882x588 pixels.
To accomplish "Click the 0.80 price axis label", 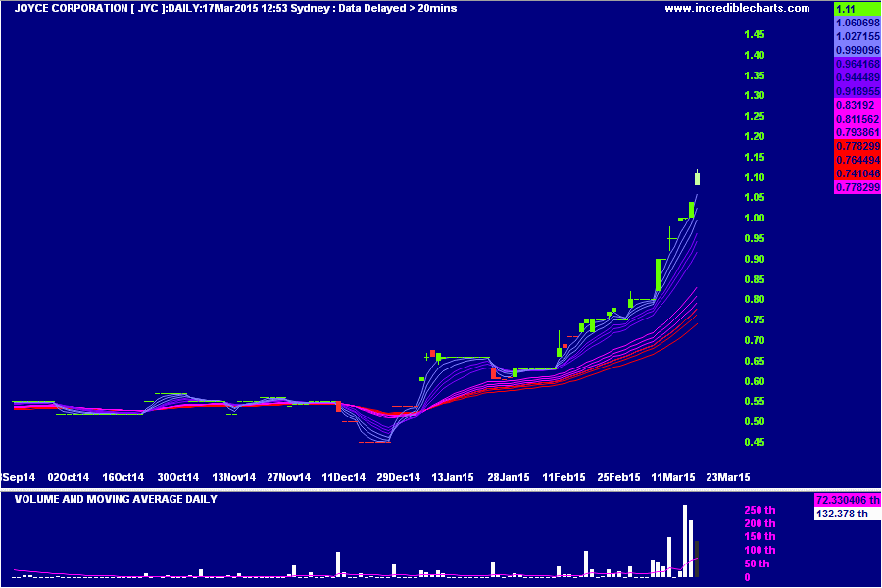I will (x=755, y=299).
